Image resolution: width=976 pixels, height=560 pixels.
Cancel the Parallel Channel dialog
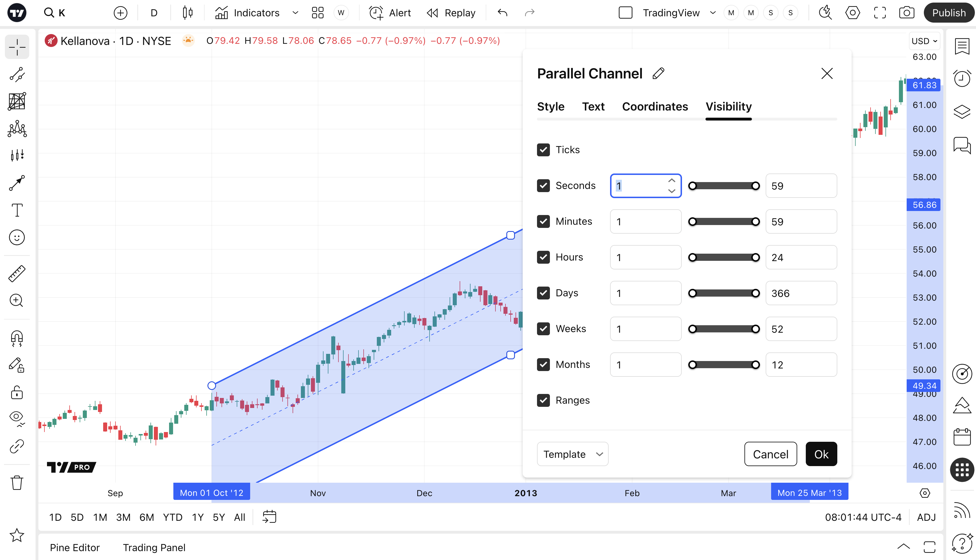pos(771,454)
